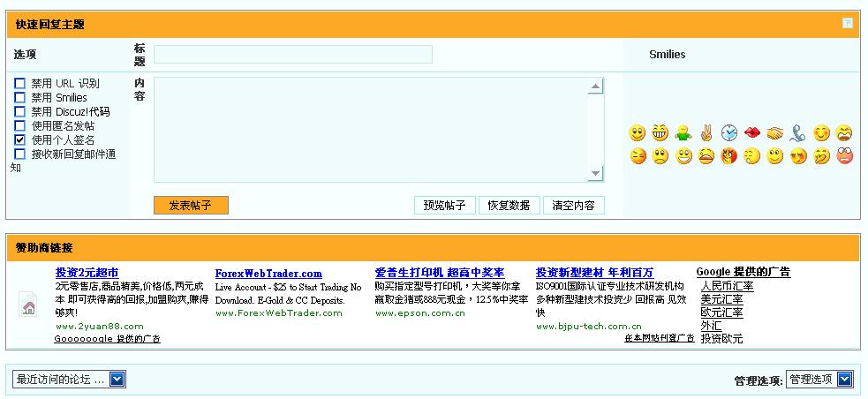Uncheck 使用个人签名 signature option
868x399 pixels.
[20, 139]
